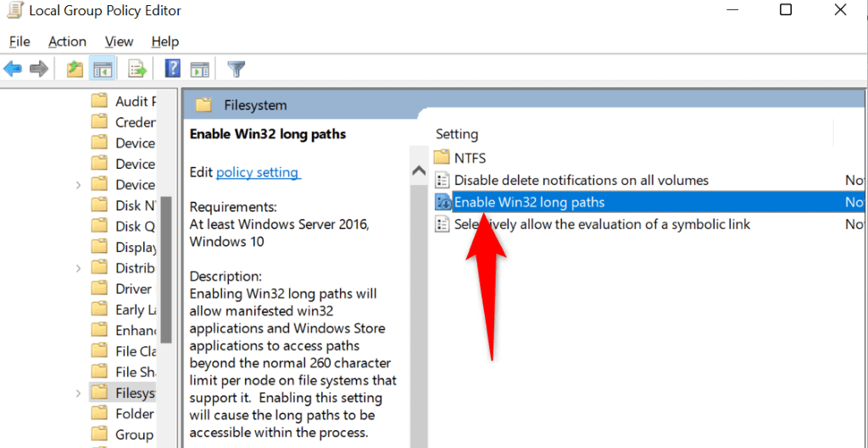Open the Help menu

[165, 42]
